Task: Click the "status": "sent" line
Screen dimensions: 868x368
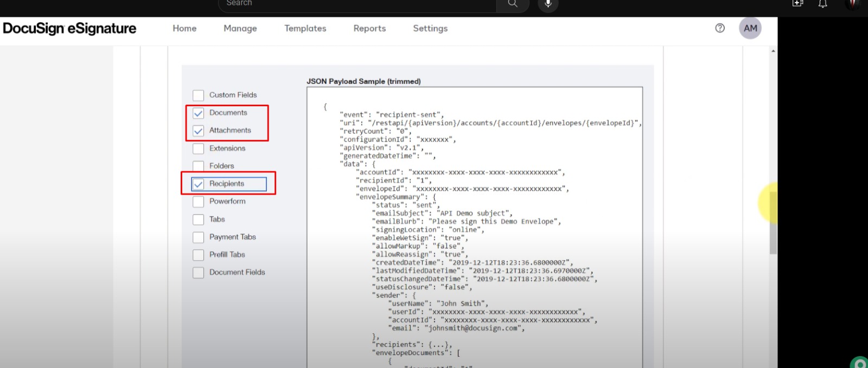Action: pyautogui.click(x=406, y=205)
